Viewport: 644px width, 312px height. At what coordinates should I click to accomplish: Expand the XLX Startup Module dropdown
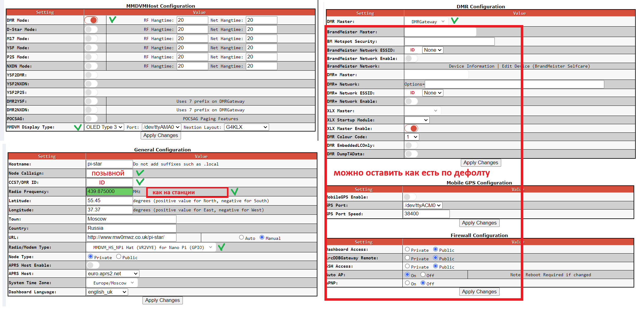coord(417,120)
